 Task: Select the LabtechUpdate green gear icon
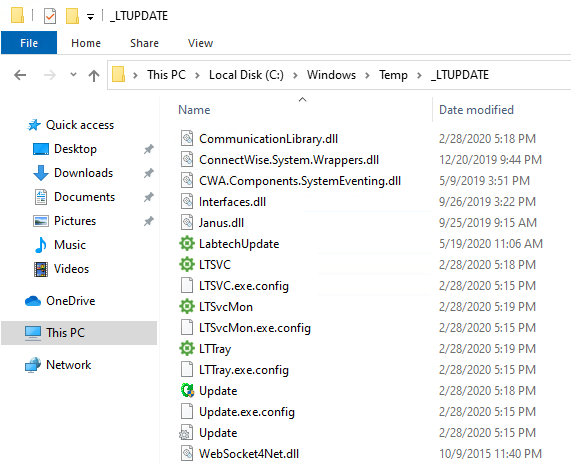(x=187, y=243)
